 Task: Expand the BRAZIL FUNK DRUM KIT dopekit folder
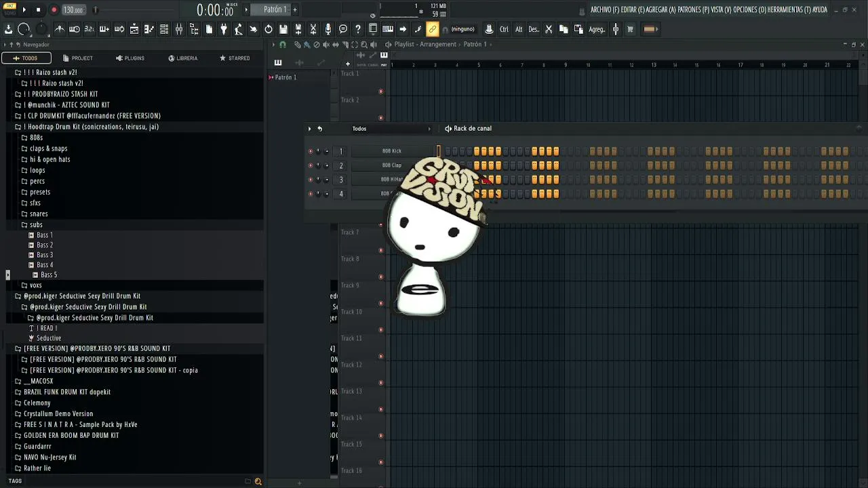pyautogui.click(x=18, y=392)
